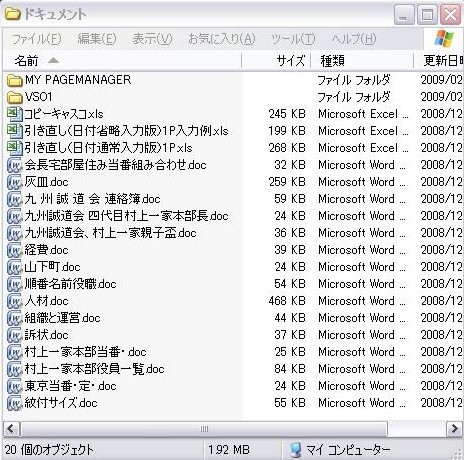The height and width of the screenshot is (460, 464).
Task: Click the Word icon for 灰皿.doc
Action: click(14, 182)
